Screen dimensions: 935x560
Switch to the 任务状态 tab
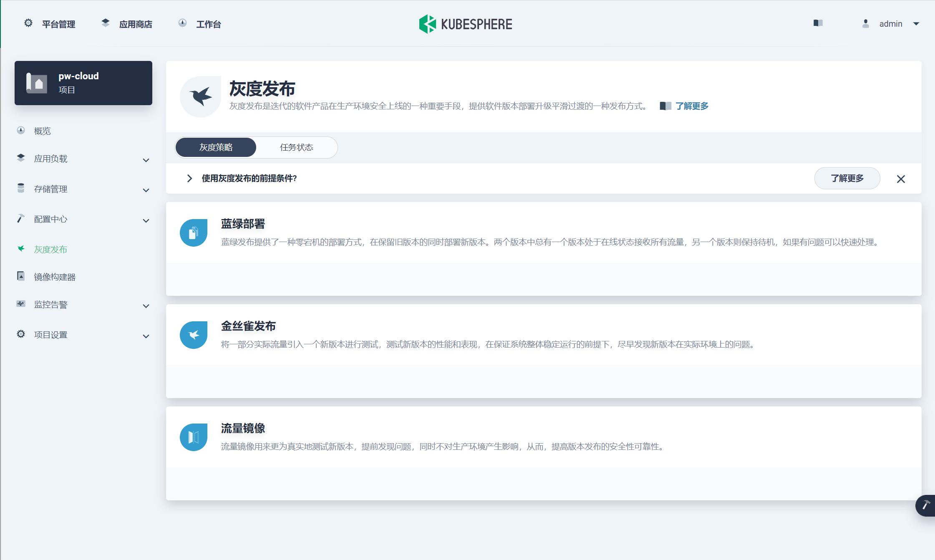(296, 147)
